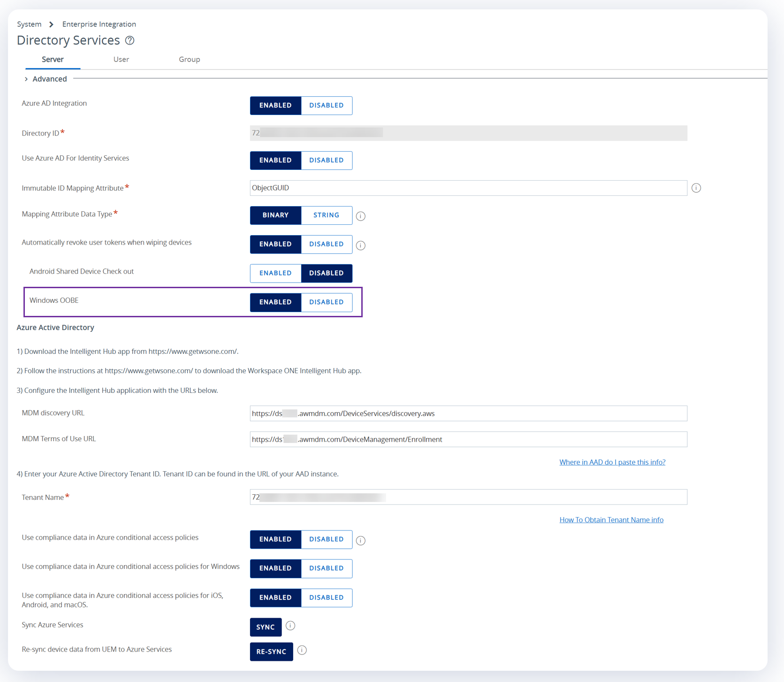Collapse the Advanced section

click(46, 78)
